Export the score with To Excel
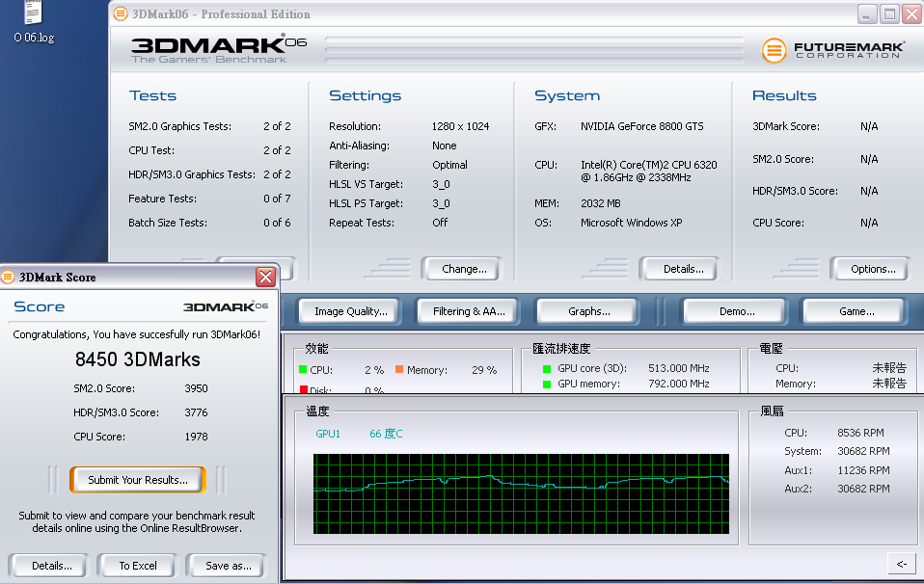Viewport: 924px width, 584px height. click(x=137, y=566)
